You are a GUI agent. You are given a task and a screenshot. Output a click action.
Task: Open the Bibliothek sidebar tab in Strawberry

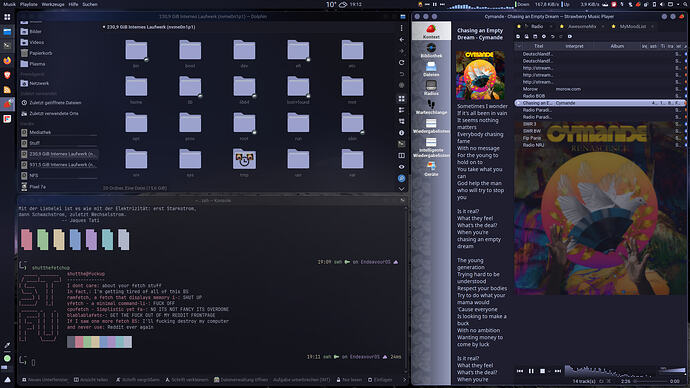431,50
